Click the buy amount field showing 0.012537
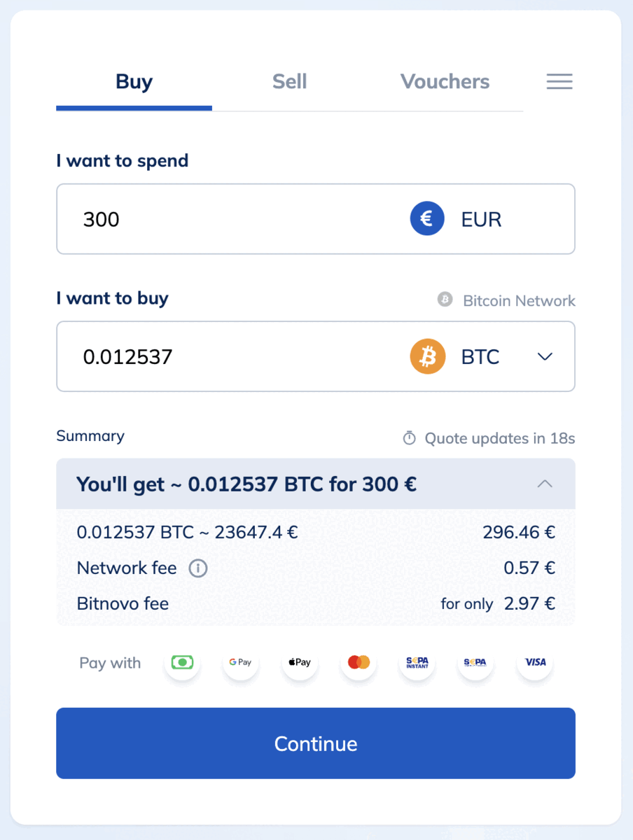 [231, 357]
